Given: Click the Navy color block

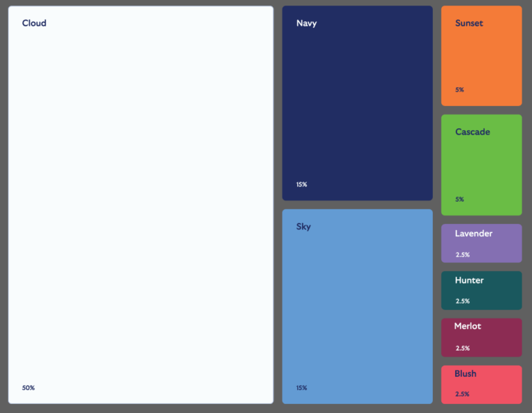Looking at the screenshot, I should pyautogui.click(x=357, y=104).
